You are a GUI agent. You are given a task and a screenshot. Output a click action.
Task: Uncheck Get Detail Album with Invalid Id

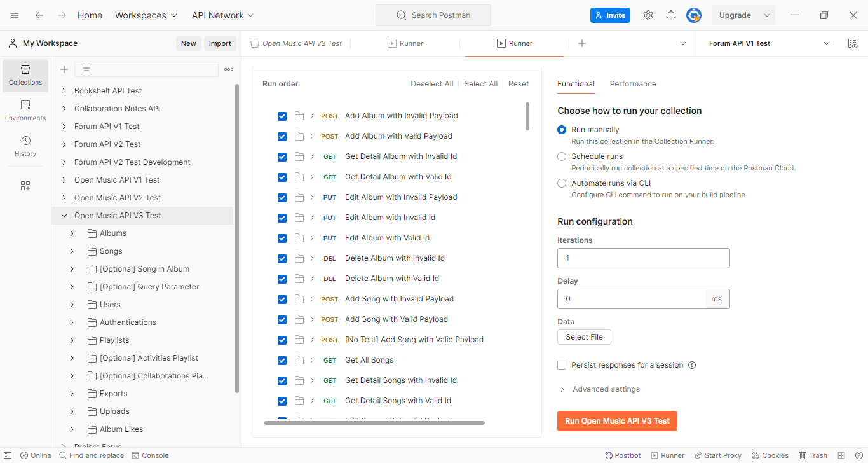tap(282, 156)
